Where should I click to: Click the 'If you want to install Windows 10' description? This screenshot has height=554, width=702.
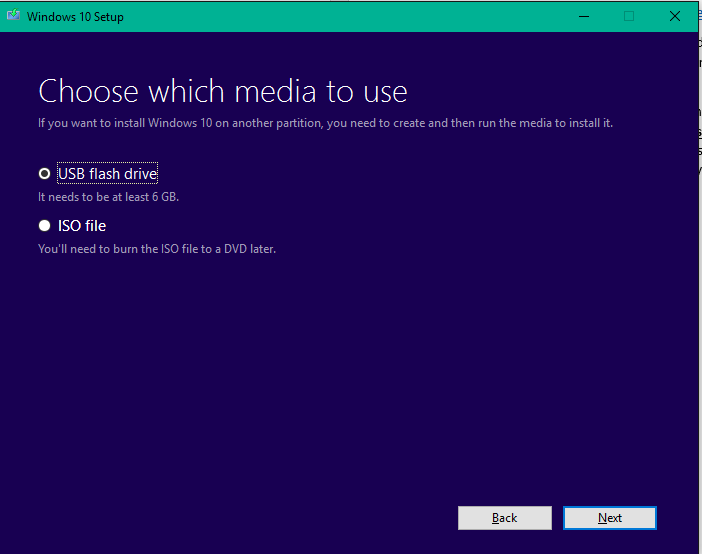coord(325,123)
